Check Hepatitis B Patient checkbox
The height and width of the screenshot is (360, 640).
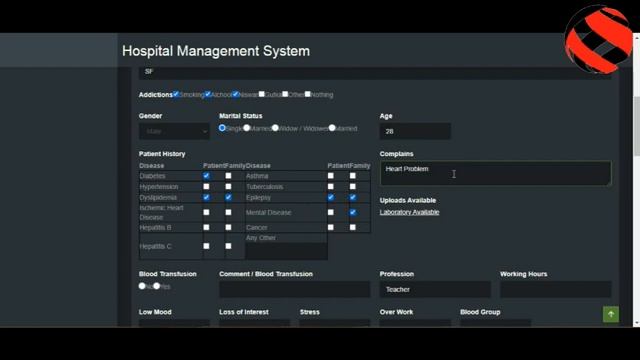[207, 227]
